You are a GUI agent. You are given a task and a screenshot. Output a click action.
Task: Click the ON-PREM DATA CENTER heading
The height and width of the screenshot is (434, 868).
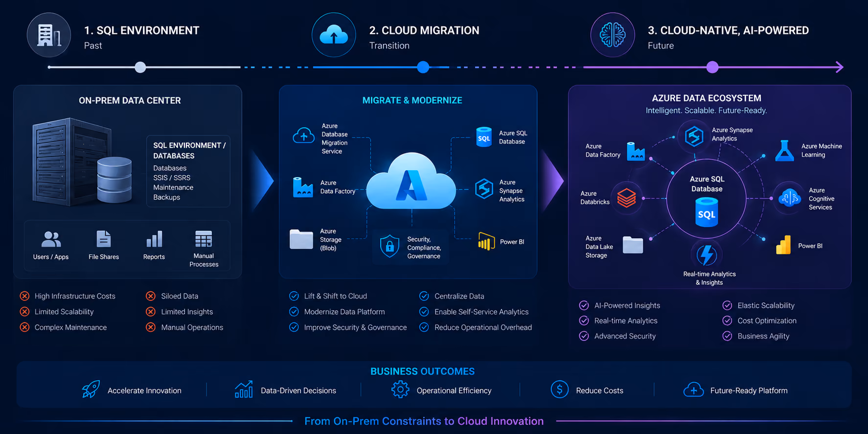(x=130, y=100)
